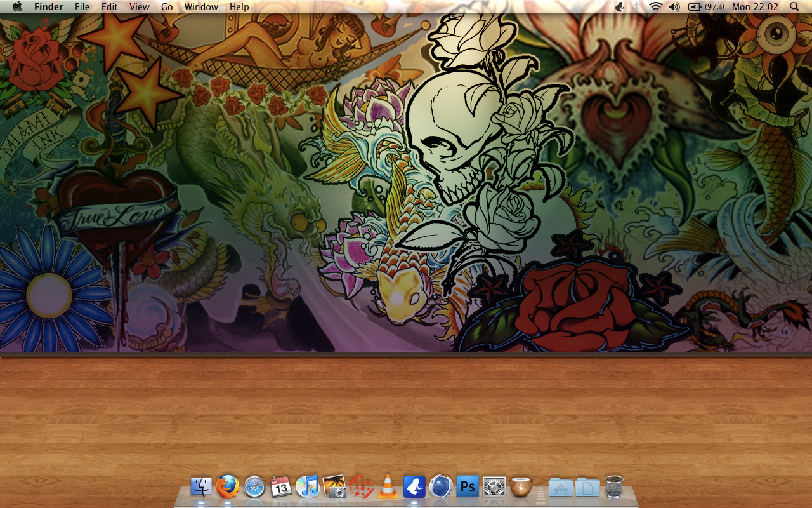Open Safari compass icon in dock
Screen dimensions: 812x508
(254, 487)
